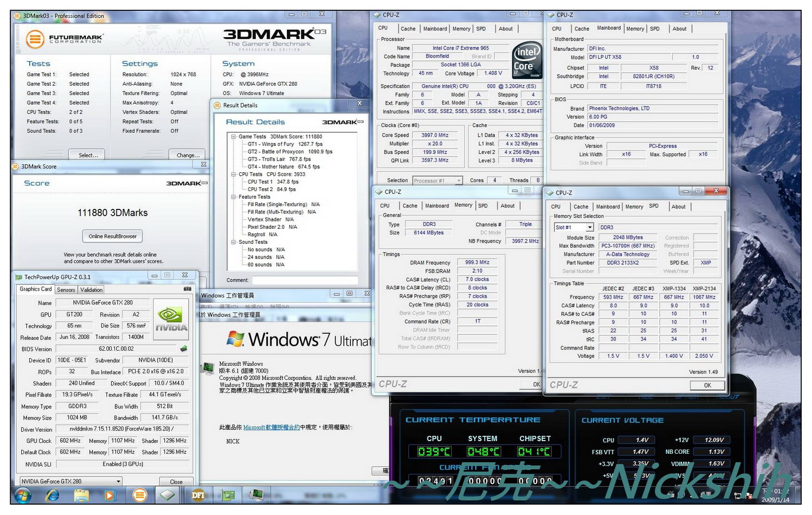The height and width of the screenshot is (515, 812).
Task: Open CPU tab in CPU-Z Motherboard window
Action: coord(557,29)
